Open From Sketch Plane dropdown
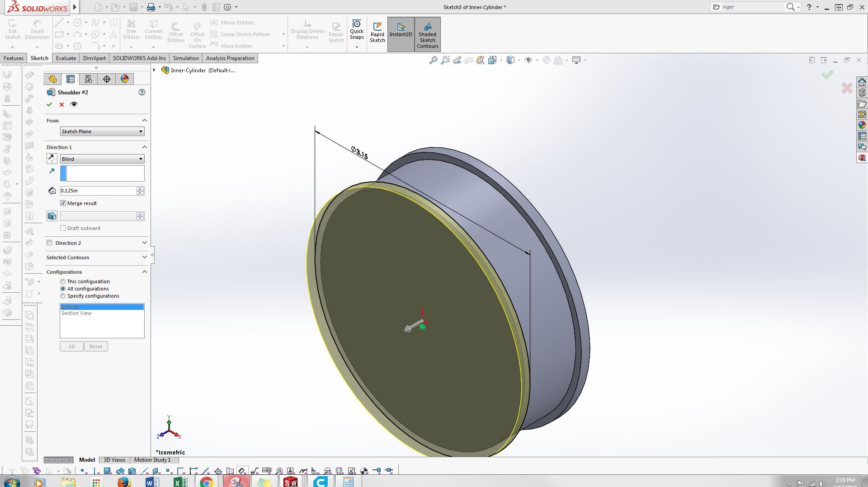This screenshot has height=487, width=868. [102, 131]
